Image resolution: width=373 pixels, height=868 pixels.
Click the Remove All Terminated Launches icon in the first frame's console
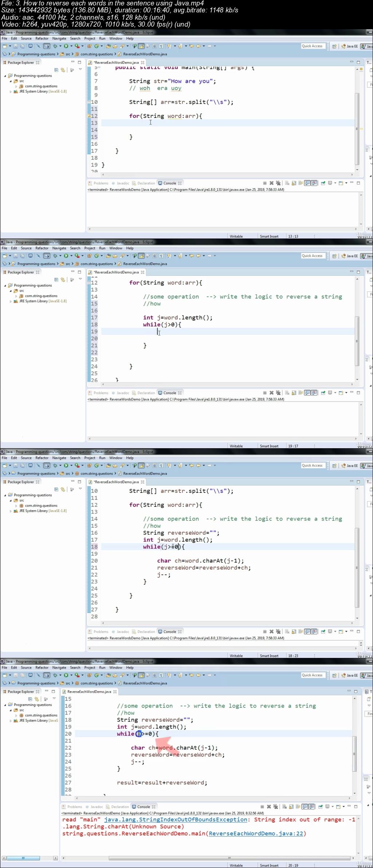click(x=278, y=183)
